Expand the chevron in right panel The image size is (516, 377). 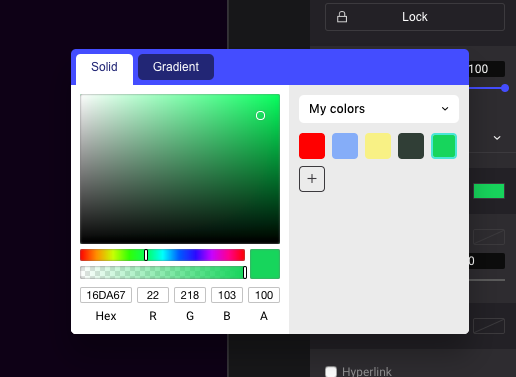497,138
